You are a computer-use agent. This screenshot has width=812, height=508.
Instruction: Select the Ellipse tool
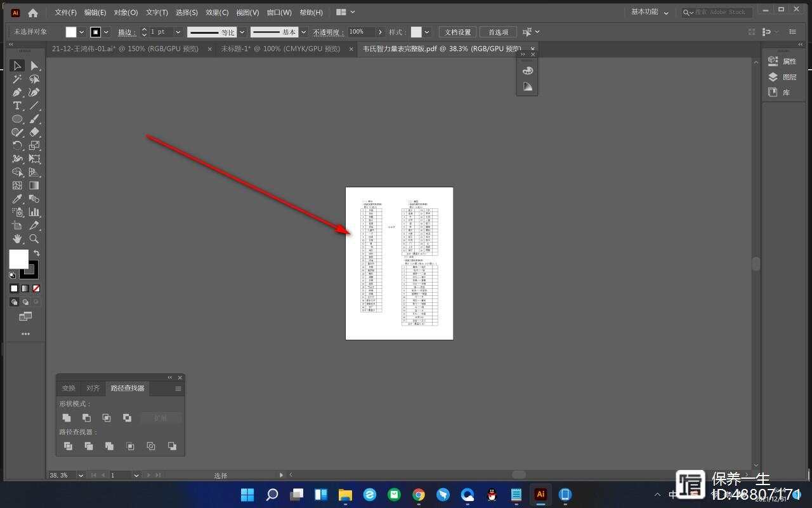(x=17, y=119)
